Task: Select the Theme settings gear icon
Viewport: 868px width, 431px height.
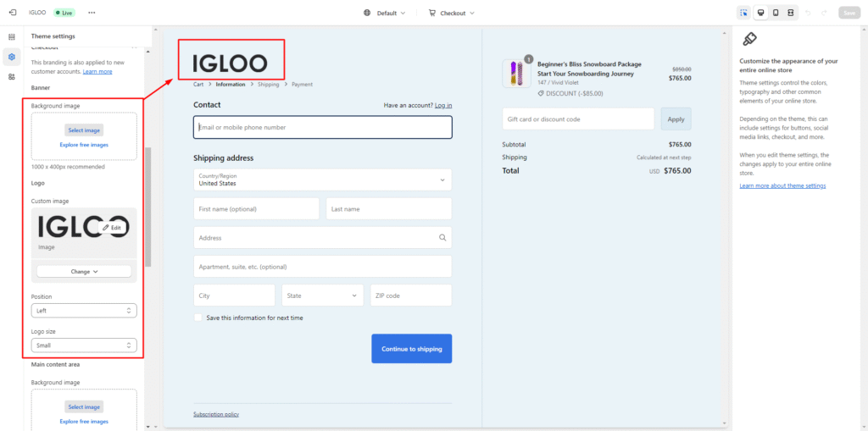Action: pyautogui.click(x=12, y=57)
